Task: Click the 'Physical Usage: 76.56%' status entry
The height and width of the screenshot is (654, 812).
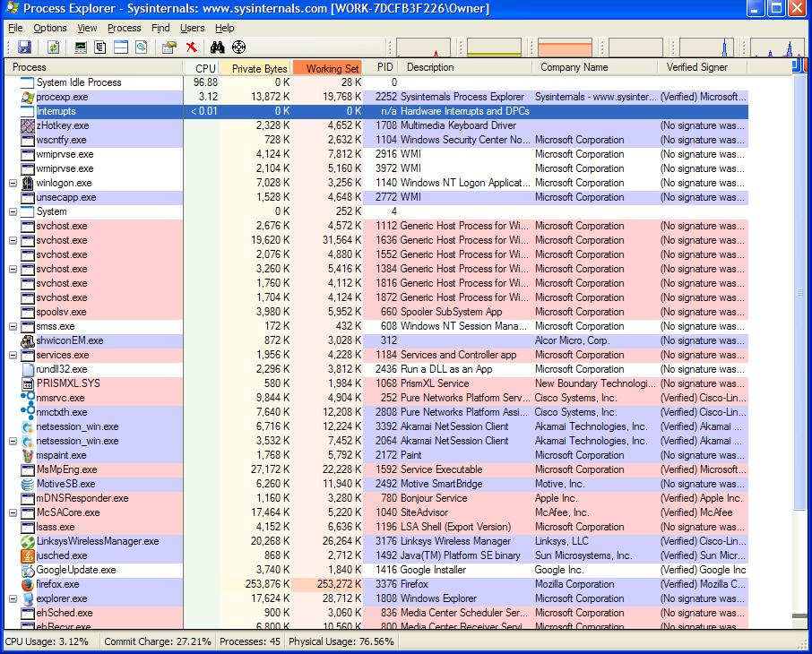Action: [341, 641]
